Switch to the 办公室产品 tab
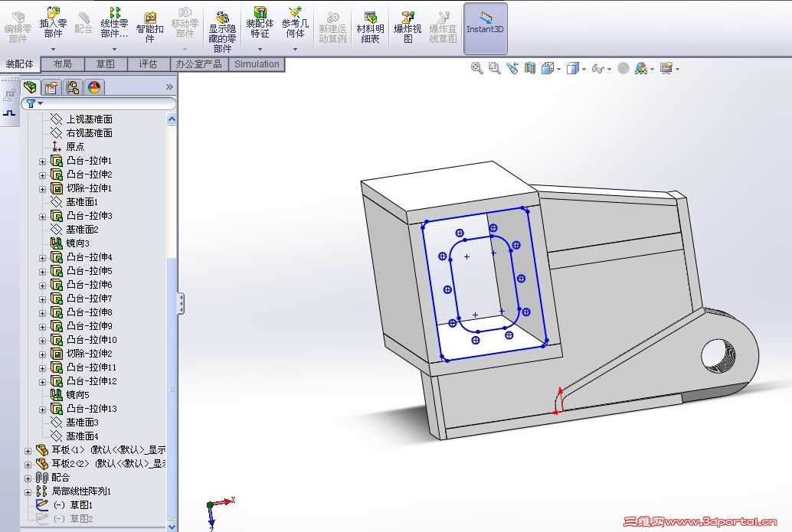The image size is (792, 532). 198,64
